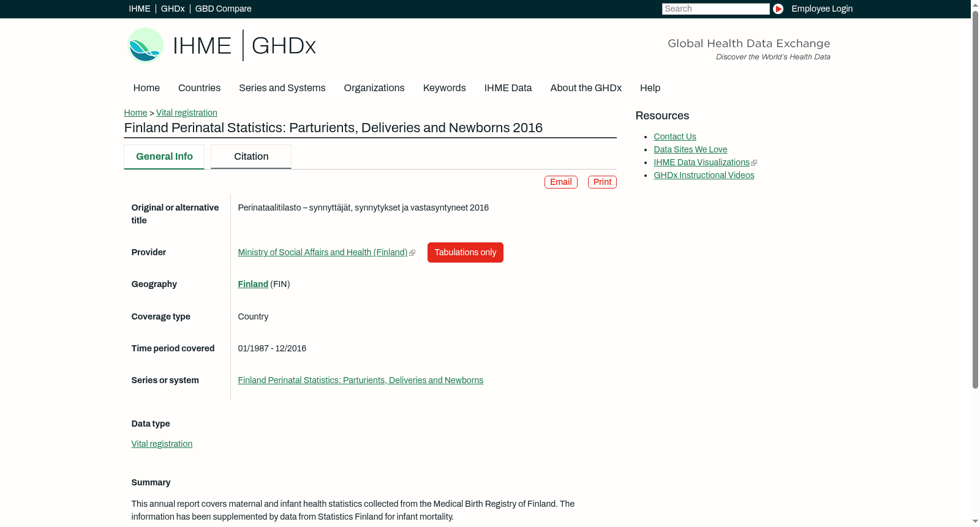Screen dimensions: 980x527
Task: Open the IHME Data menu item
Action: tap(508, 88)
